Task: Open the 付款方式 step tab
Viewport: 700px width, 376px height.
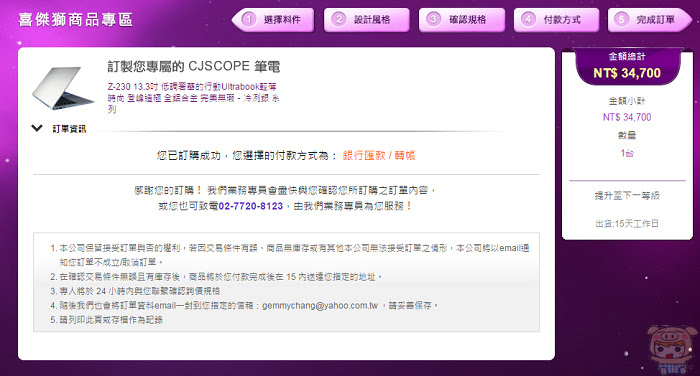Action: pos(556,20)
